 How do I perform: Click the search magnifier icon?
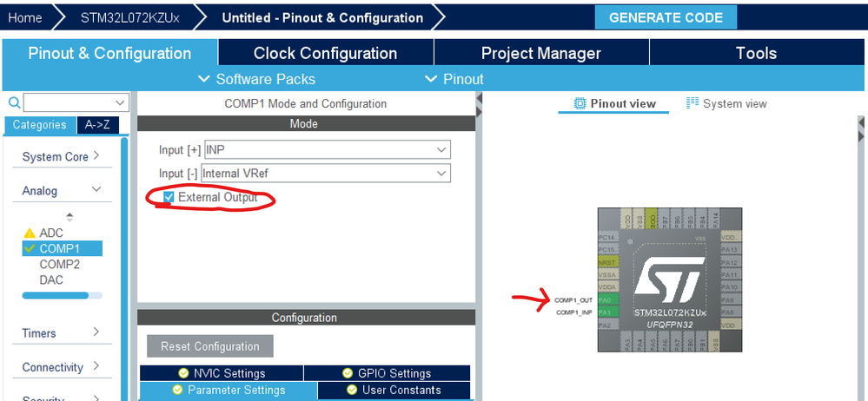pos(15,102)
